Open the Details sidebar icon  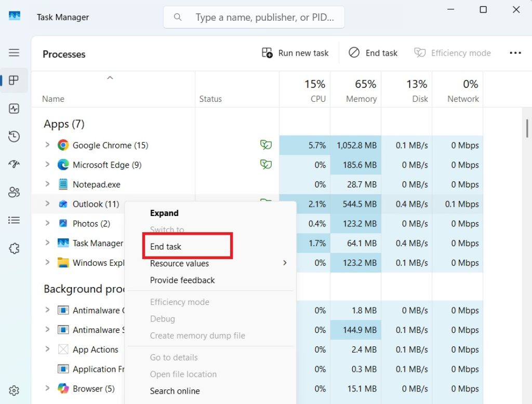pos(14,220)
